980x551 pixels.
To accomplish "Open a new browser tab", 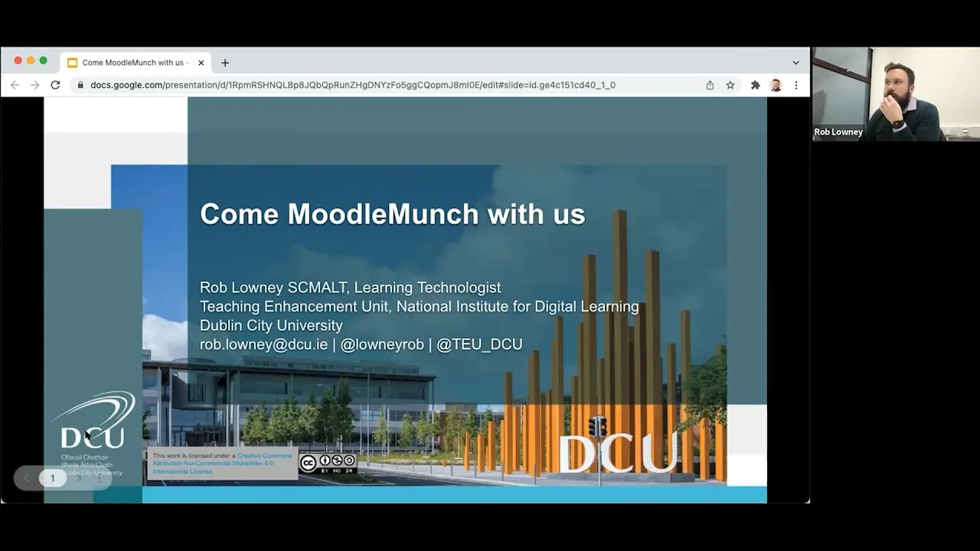I will pos(225,63).
